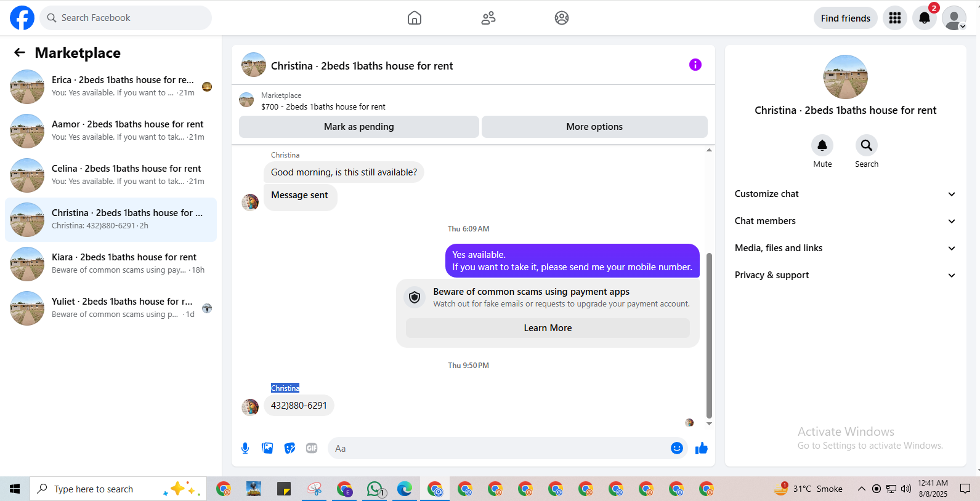Open Windows notification center icon
The height and width of the screenshot is (501, 980).
965,489
